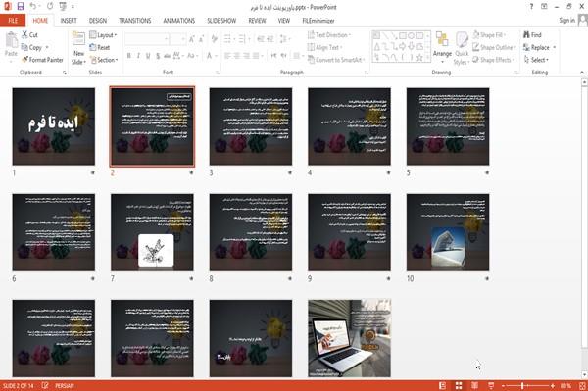
Task: Toggle Underline formatting
Action: click(148, 56)
